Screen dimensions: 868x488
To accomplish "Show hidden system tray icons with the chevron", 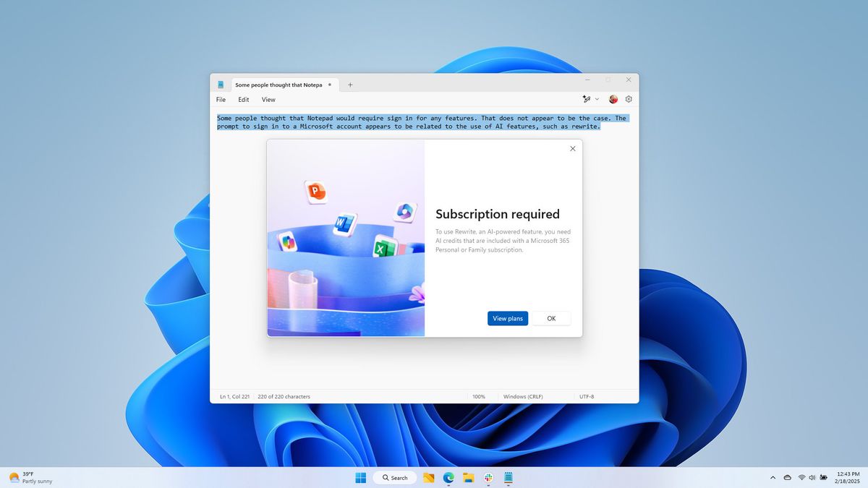I will (x=773, y=478).
